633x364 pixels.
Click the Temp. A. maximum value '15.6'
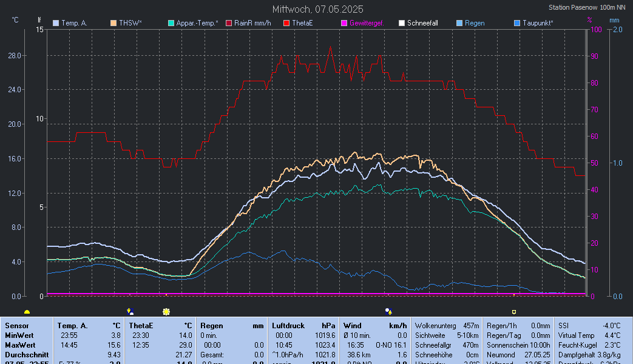pyautogui.click(x=114, y=345)
